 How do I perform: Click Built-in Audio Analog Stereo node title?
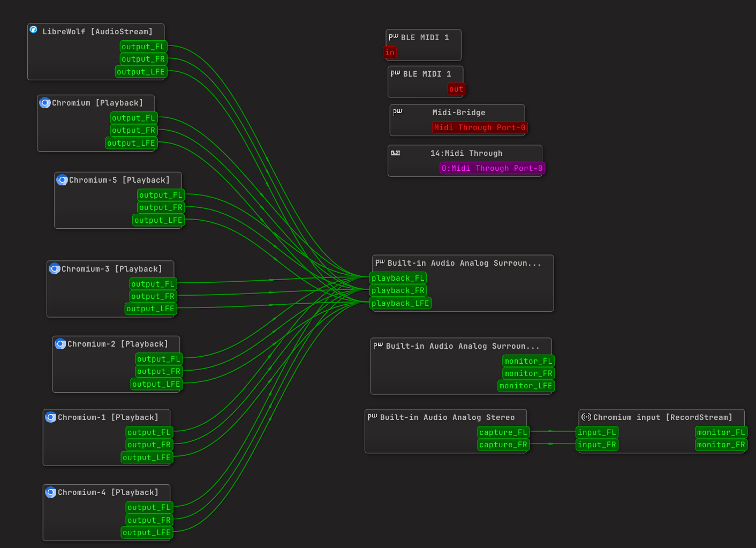point(448,417)
